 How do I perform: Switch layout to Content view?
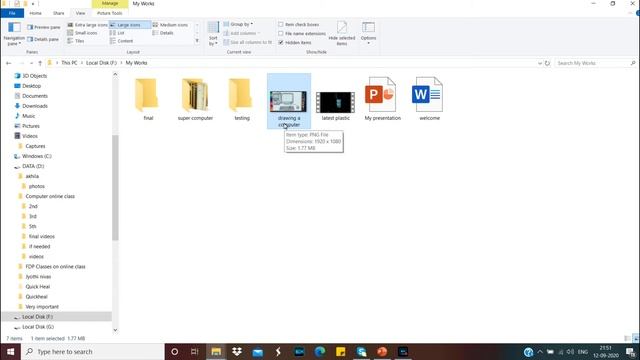click(x=122, y=41)
